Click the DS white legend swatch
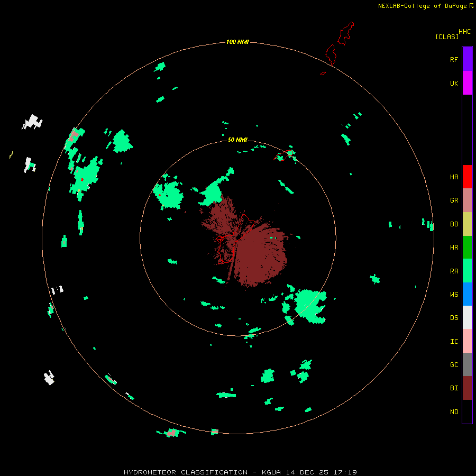The height and width of the screenshot is (476, 476). tap(467, 317)
